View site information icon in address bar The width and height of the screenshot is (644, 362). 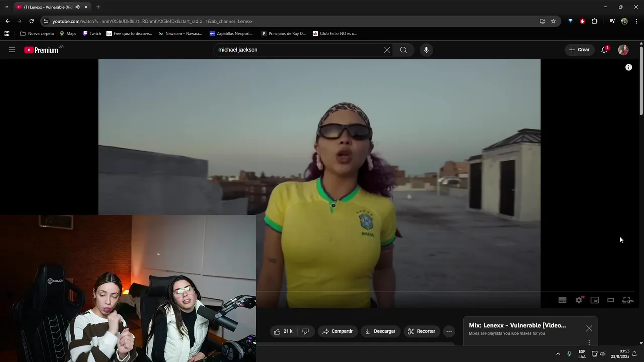(x=46, y=21)
